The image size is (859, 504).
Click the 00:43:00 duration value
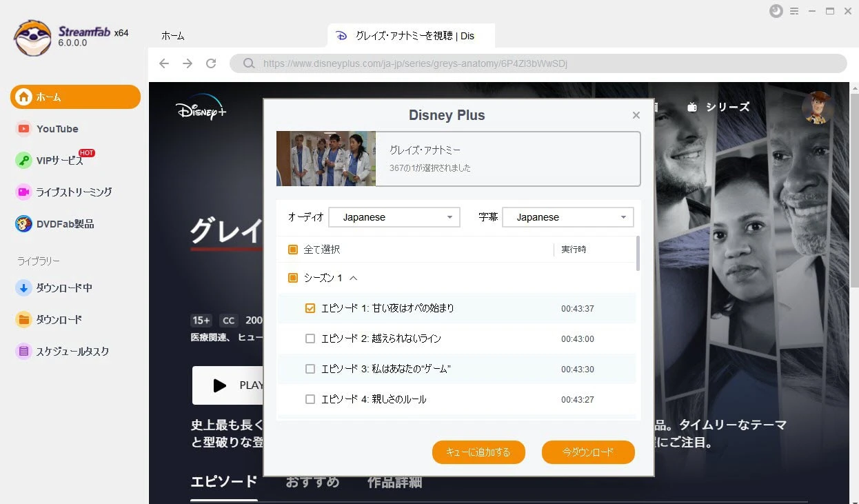[x=578, y=339]
